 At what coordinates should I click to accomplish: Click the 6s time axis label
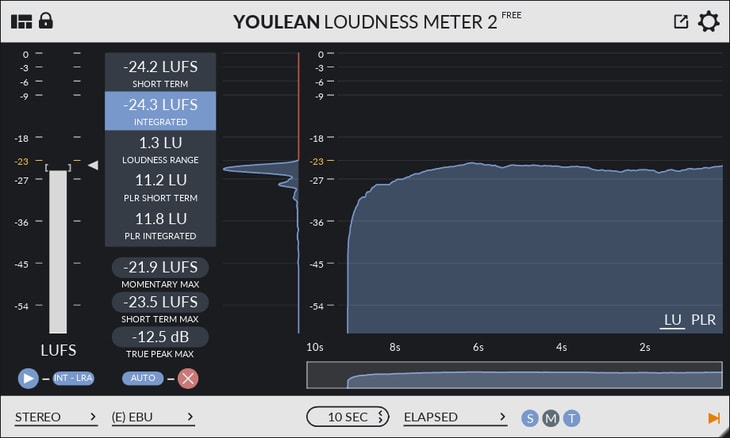(x=478, y=347)
